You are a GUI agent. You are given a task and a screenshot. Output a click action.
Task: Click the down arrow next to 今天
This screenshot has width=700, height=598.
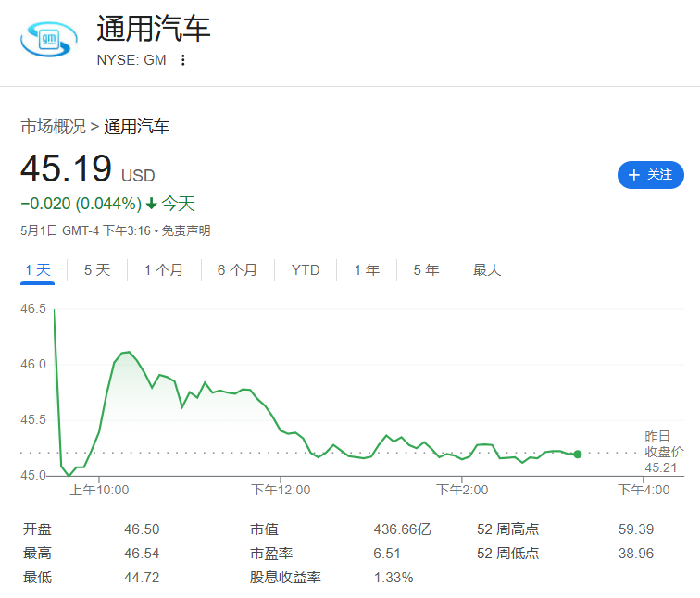(151, 204)
